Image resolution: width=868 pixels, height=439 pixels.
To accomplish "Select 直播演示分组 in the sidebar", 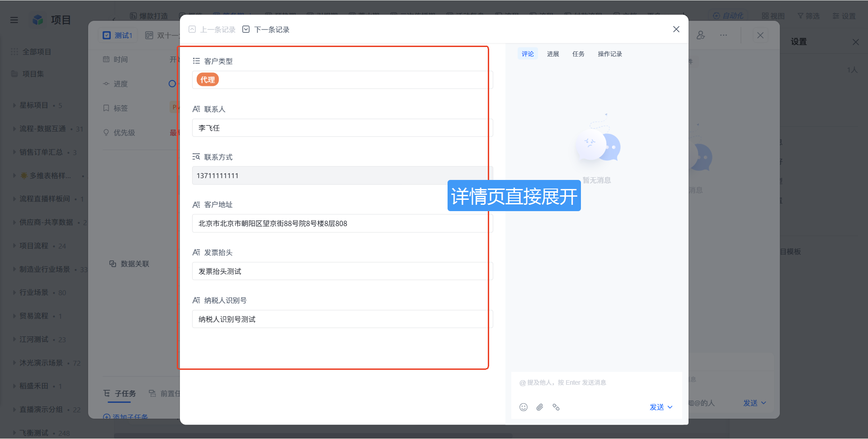I will pyautogui.click(x=41, y=409).
